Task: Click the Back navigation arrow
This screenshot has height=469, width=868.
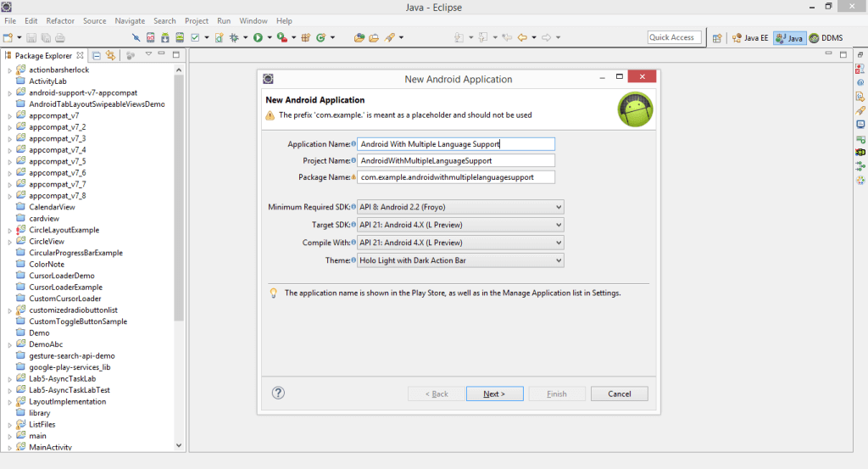Action: coord(522,37)
